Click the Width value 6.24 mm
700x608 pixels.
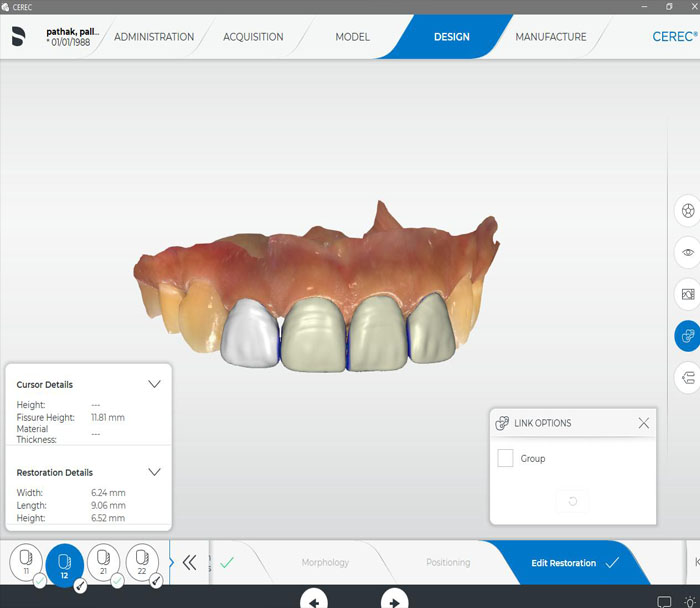(108, 492)
